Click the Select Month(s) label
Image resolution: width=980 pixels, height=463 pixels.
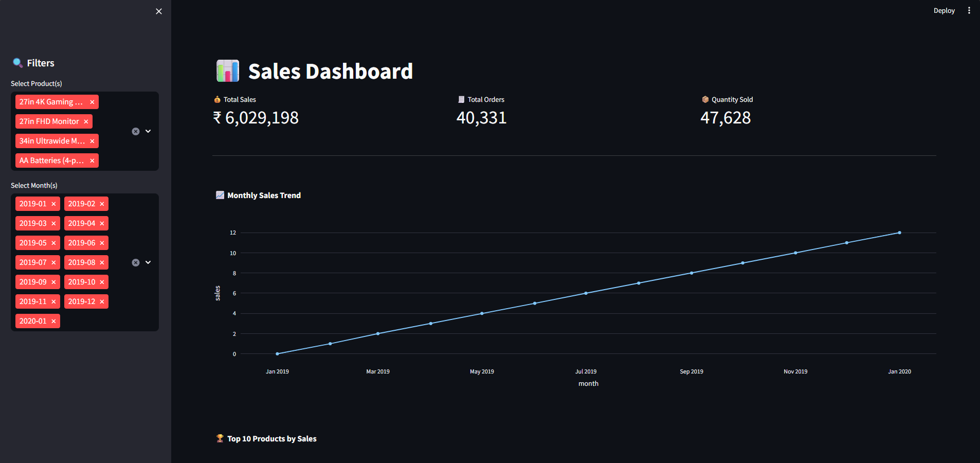tap(34, 185)
